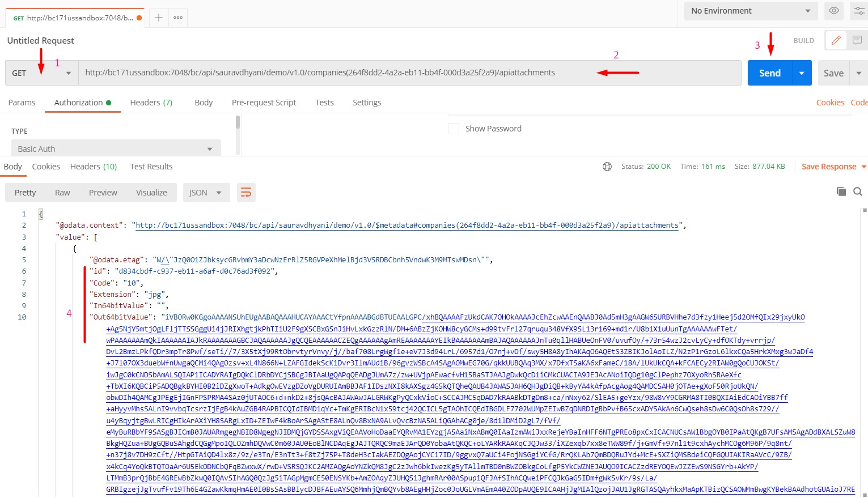Open the comments icon next to Build

click(x=857, y=40)
